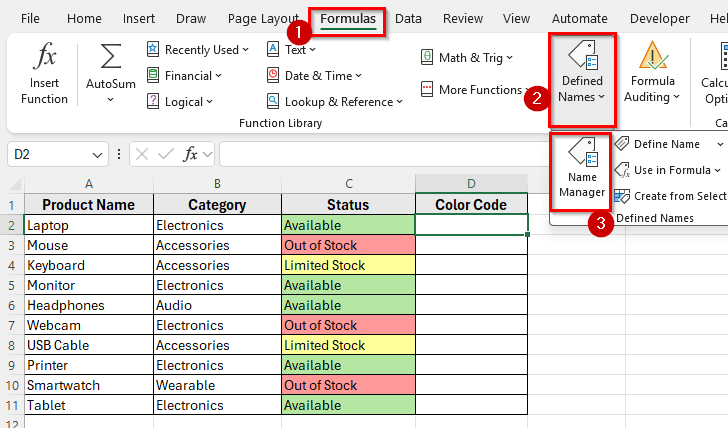
Task: Select the Wearable category cell
Action: point(217,385)
